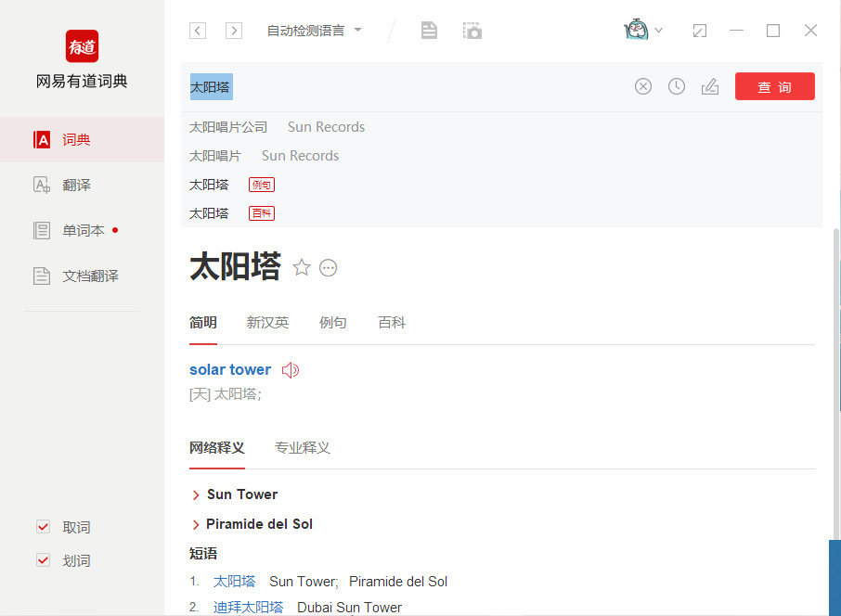Viewport: 841px width, 616px height.
Task: Close the Youdao dictionary window
Action: point(810,31)
